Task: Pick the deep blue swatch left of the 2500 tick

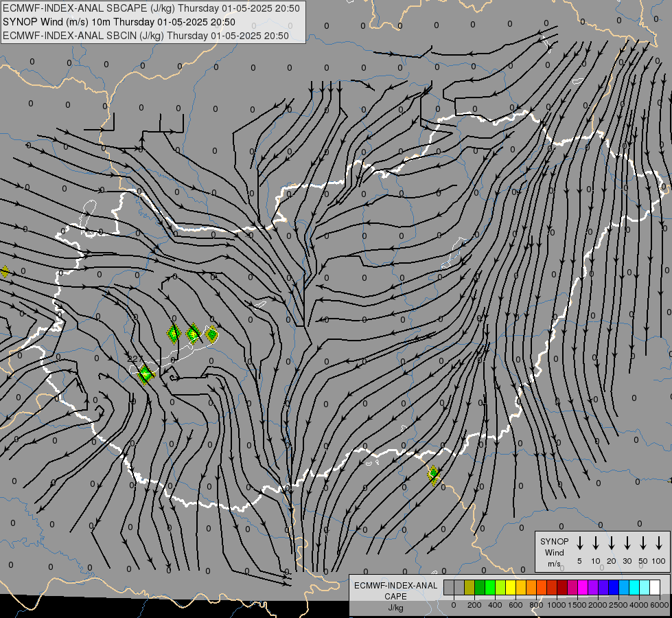Action: click(613, 588)
